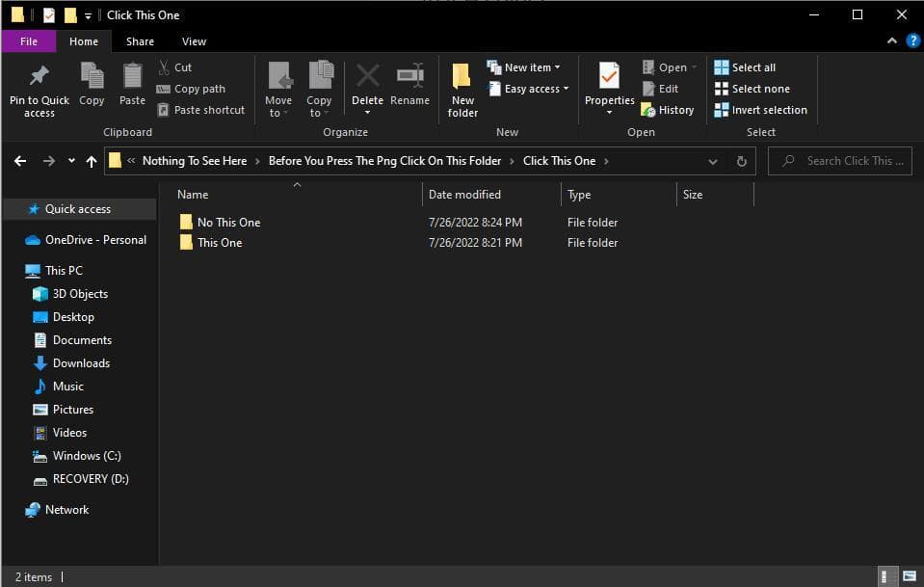Switch to large icons view in status bar
Image resolution: width=924 pixels, height=587 pixels.
[910, 576]
